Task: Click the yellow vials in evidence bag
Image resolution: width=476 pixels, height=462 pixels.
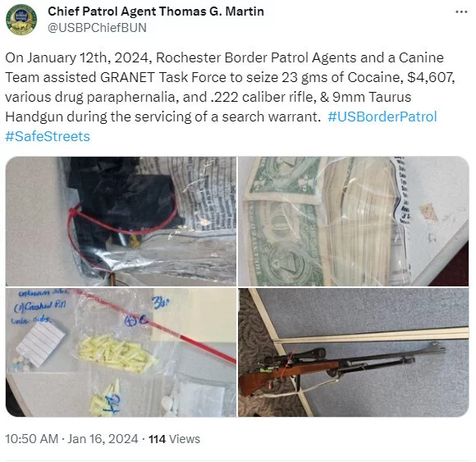Action: (x=117, y=353)
